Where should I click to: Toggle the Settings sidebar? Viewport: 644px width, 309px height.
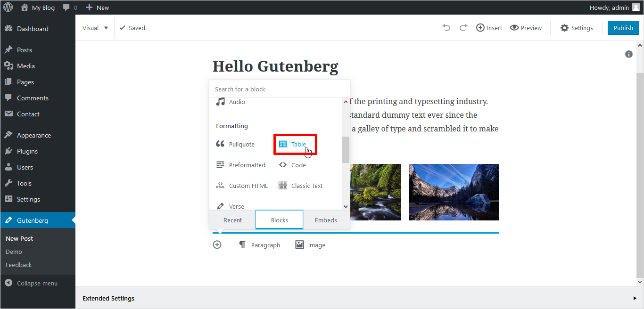[x=577, y=28]
